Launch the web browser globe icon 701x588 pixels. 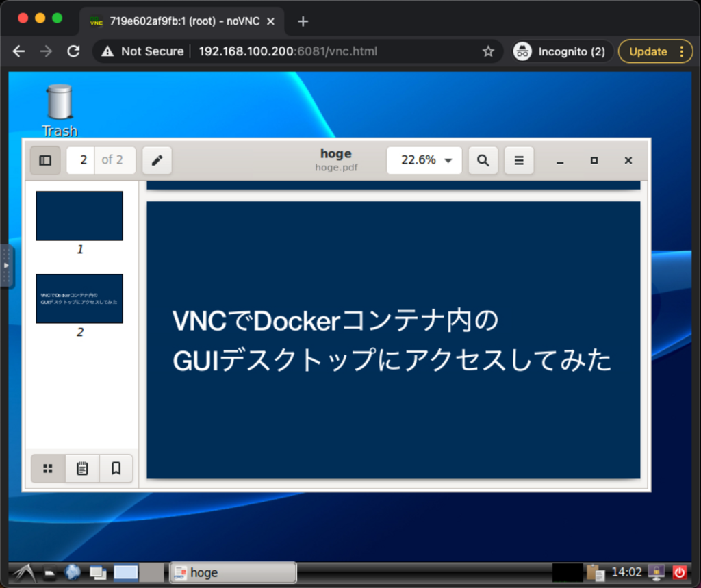click(x=72, y=572)
